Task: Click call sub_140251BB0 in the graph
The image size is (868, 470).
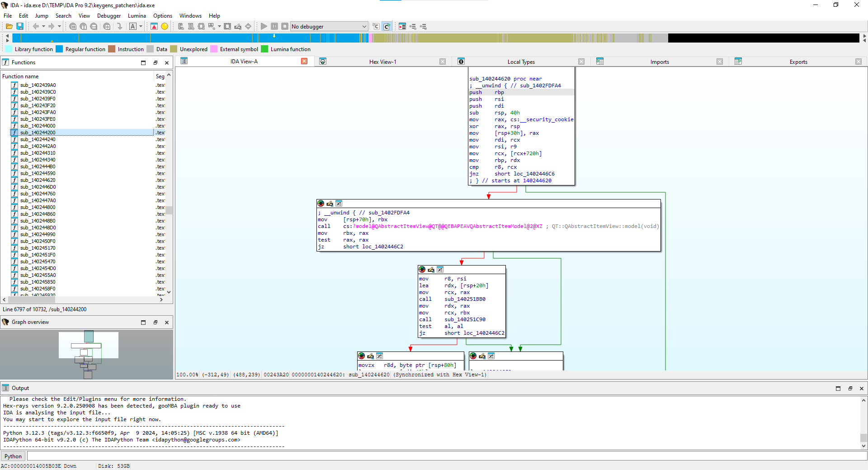Action: (452, 299)
